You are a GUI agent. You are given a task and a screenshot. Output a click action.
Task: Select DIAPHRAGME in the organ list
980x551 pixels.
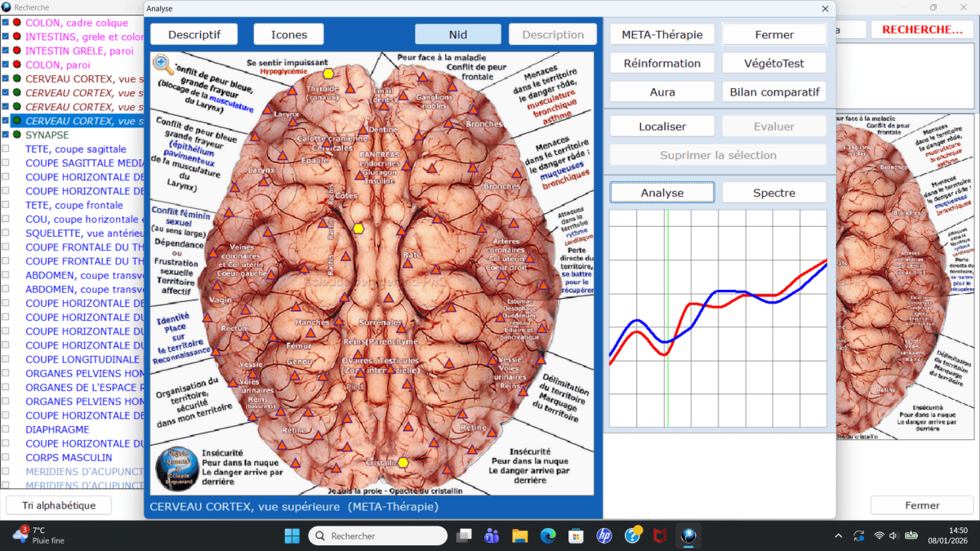coord(57,429)
